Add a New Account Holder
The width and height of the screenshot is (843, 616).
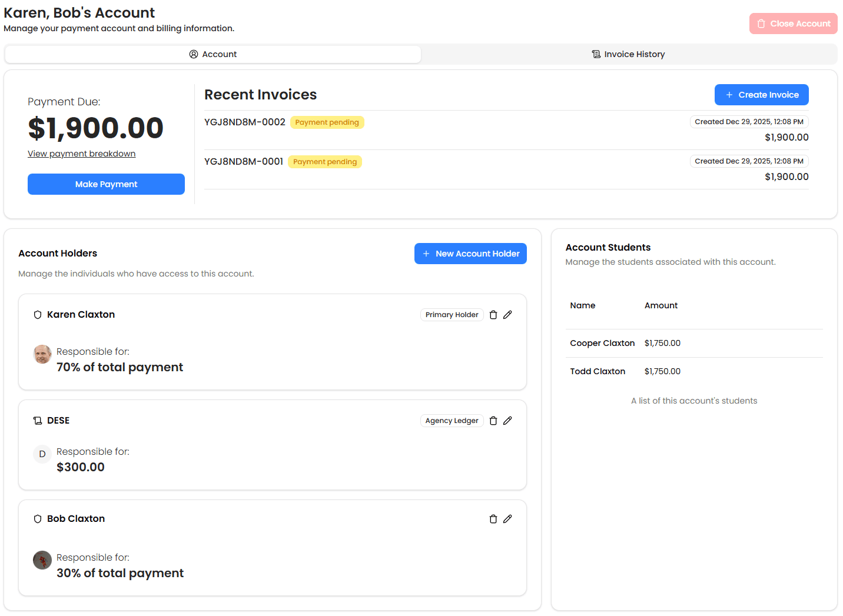(x=470, y=254)
